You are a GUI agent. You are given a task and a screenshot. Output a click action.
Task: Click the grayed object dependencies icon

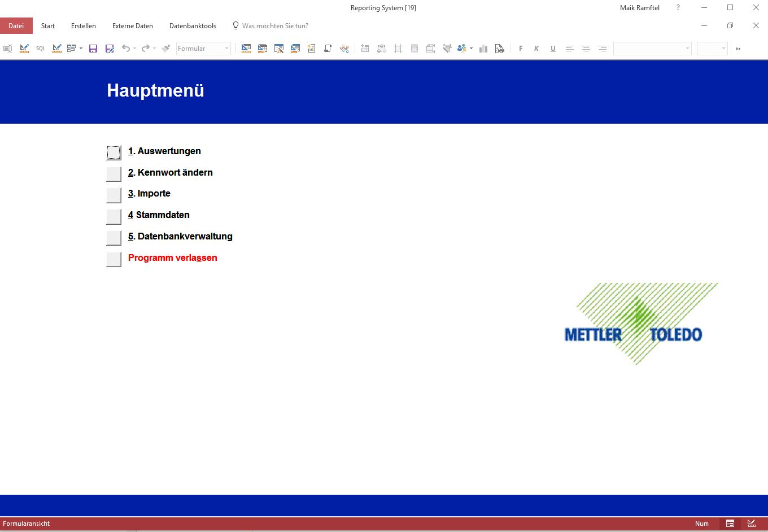click(382, 49)
